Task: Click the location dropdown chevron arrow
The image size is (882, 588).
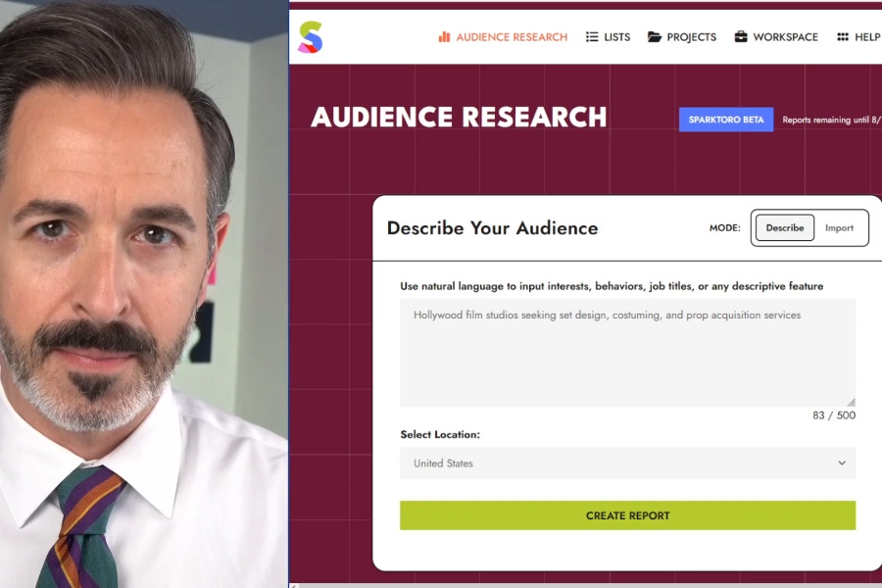Action: (x=842, y=464)
